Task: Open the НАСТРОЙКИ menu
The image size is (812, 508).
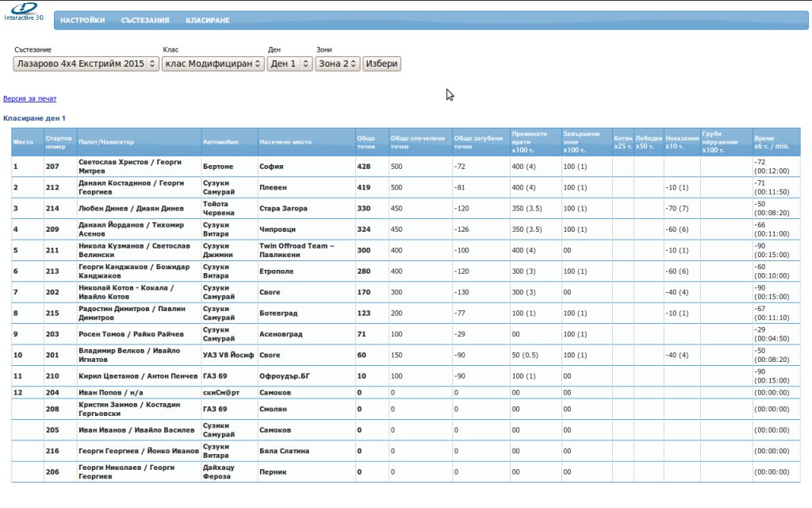Action: point(82,21)
